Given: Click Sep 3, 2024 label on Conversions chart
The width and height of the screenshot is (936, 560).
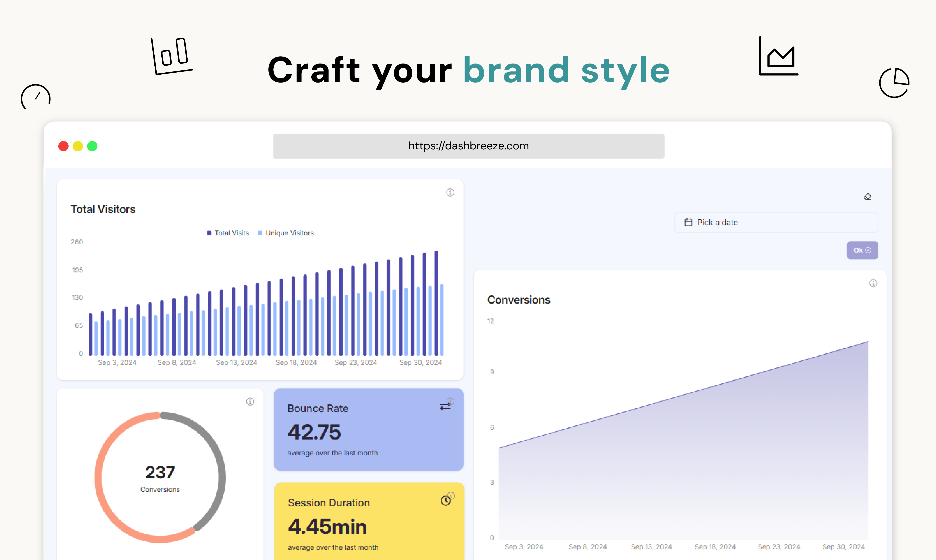Looking at the screenshot, I should pyautogui.click(x=524, y=547).
